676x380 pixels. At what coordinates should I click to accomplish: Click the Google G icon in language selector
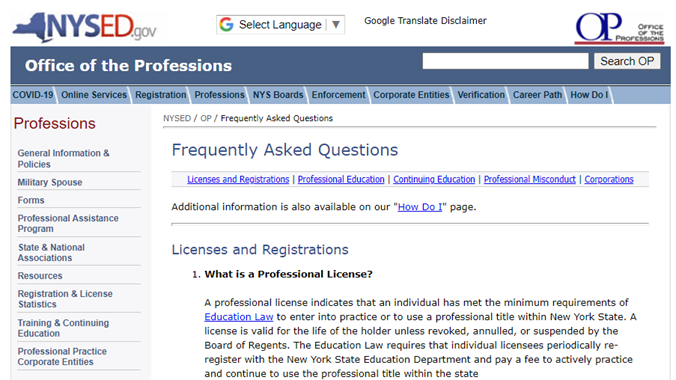coord(226,25)
